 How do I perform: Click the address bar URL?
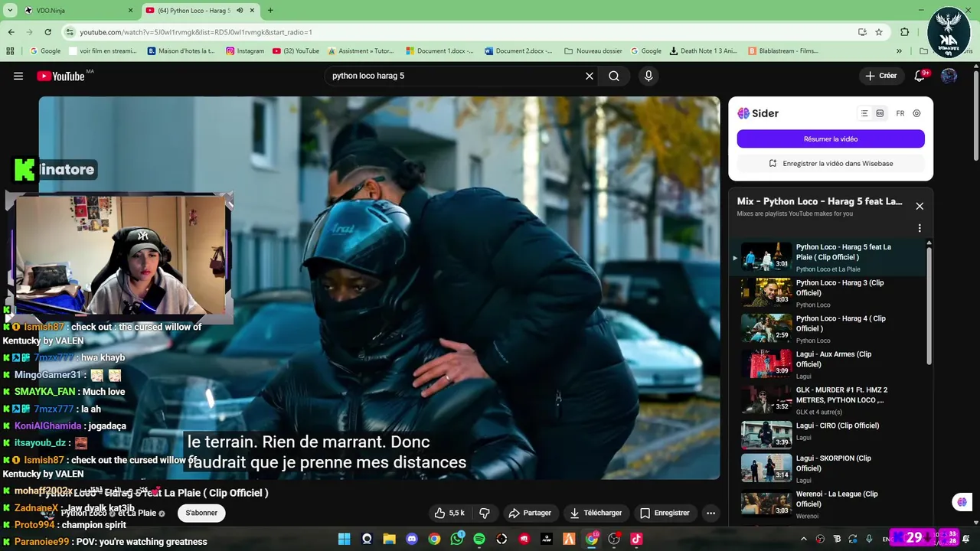(196, 32)
